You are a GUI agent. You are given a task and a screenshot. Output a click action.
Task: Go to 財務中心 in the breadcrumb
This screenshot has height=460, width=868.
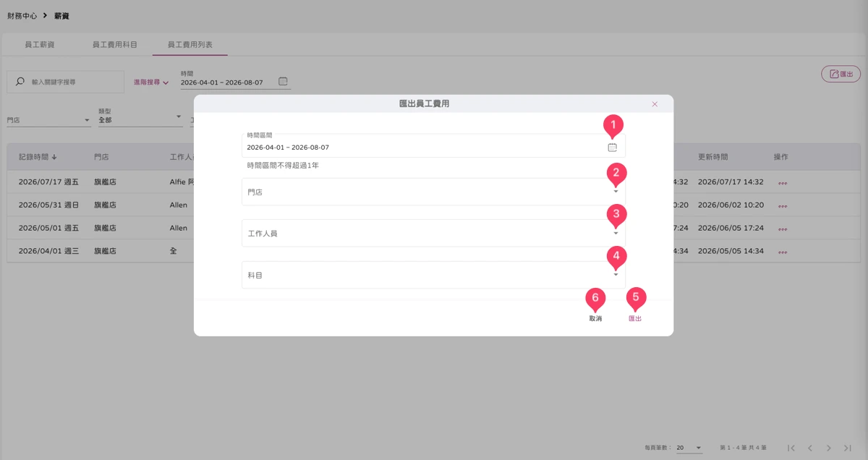(x=22, y=16)
